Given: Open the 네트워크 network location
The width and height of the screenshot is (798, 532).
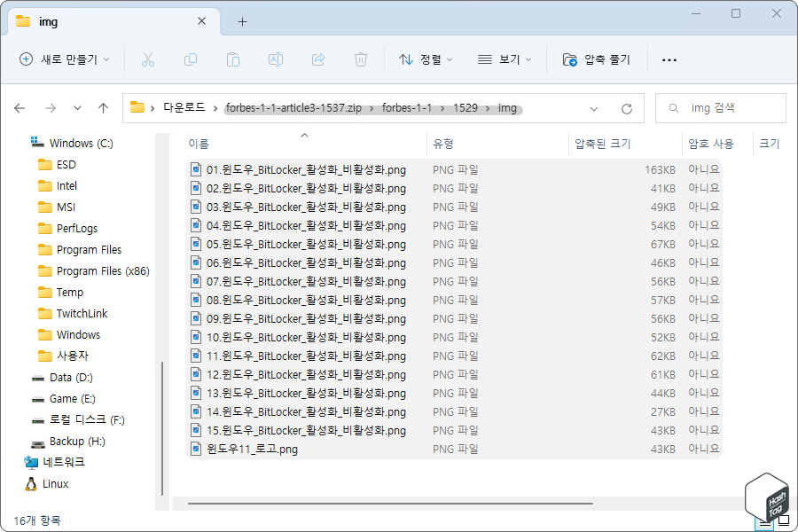Looking at the screenshot, I should 54,462.
